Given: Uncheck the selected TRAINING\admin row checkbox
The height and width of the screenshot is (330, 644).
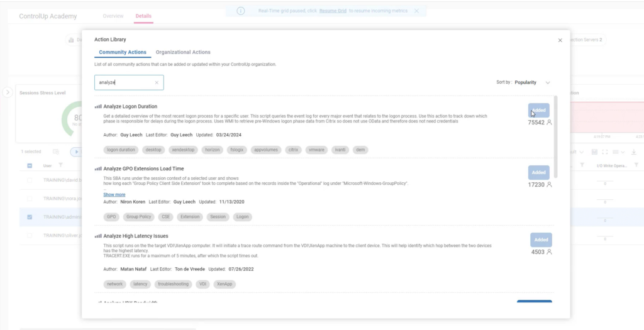Looking at the screenshot, I should (x=30, y=217).
